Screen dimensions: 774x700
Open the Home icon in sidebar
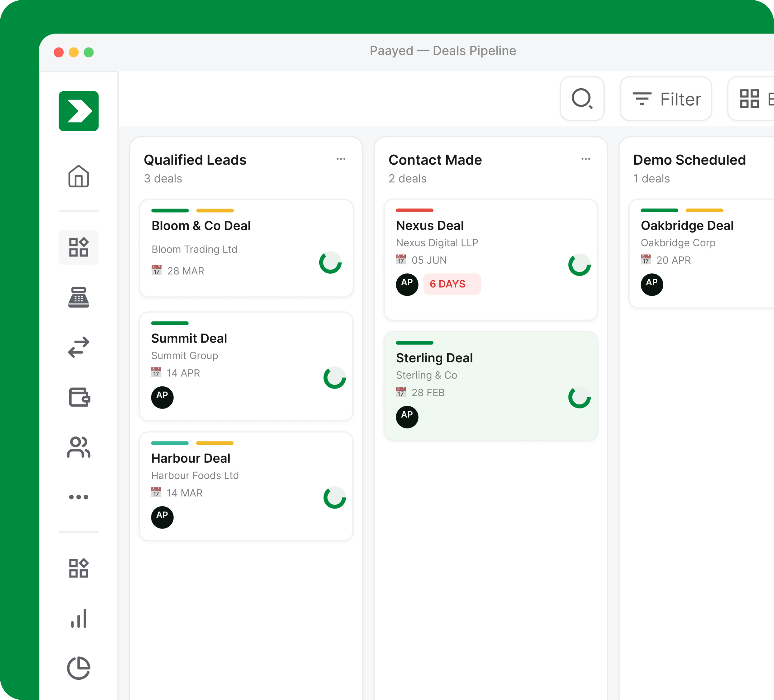[x=78, y=176]
